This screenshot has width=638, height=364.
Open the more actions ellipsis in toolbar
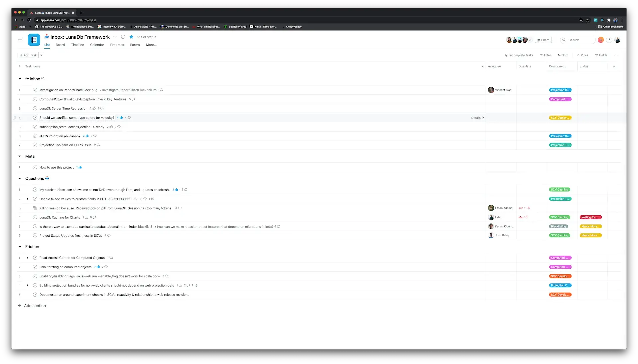[616, 55]
